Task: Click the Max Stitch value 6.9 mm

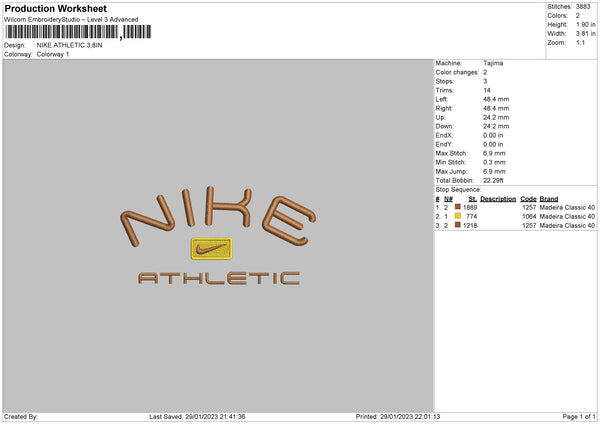Action: click(494, 153)
